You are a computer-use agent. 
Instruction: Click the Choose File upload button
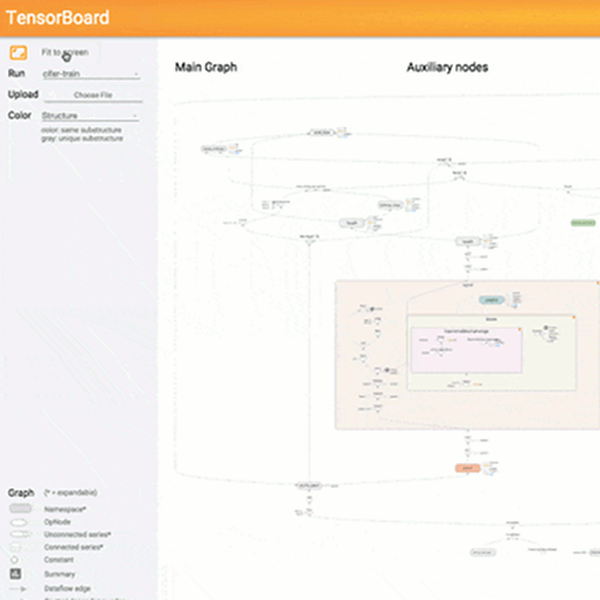point(92,95)
